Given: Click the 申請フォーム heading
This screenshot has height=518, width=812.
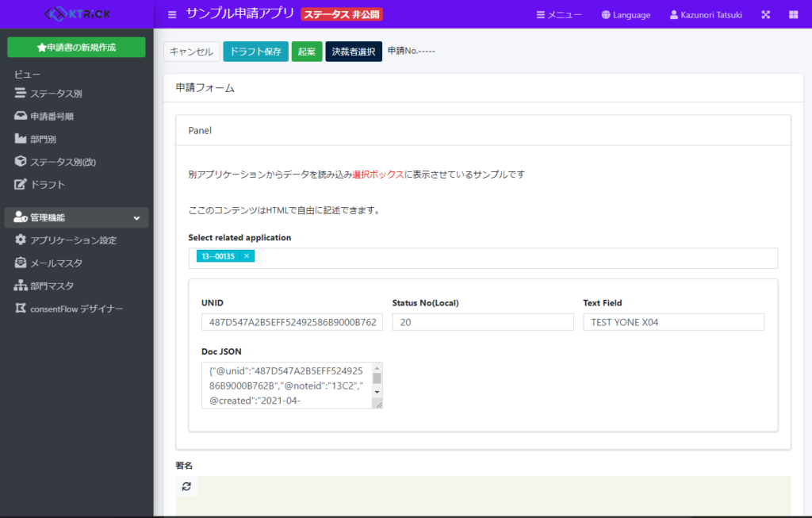Looking at the screenshot, I should pos(205,88).
